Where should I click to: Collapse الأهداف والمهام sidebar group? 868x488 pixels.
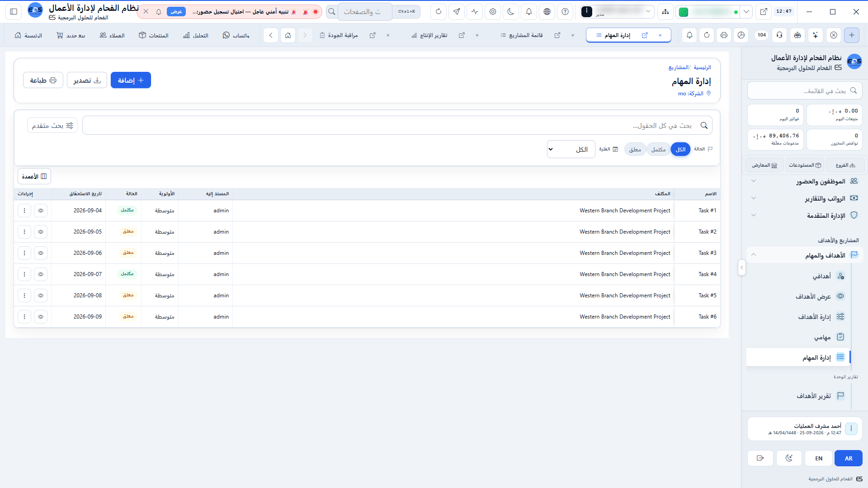[805, 255]
